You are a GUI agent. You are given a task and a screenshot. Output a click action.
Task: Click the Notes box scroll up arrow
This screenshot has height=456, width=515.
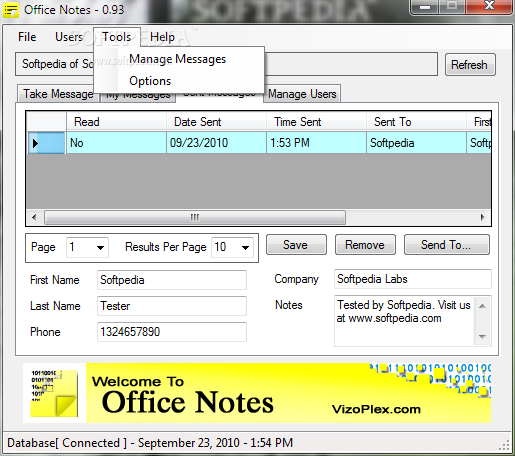point(482,306)
